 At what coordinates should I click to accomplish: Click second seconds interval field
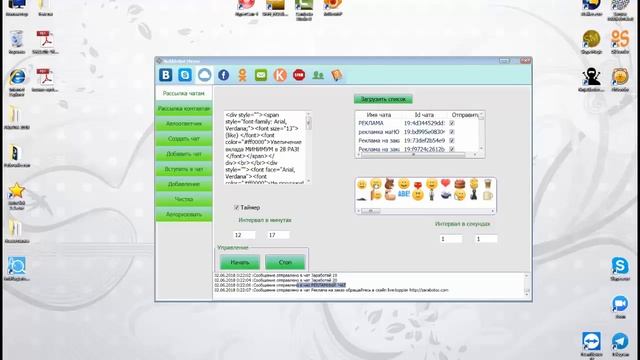pos(487,239)
